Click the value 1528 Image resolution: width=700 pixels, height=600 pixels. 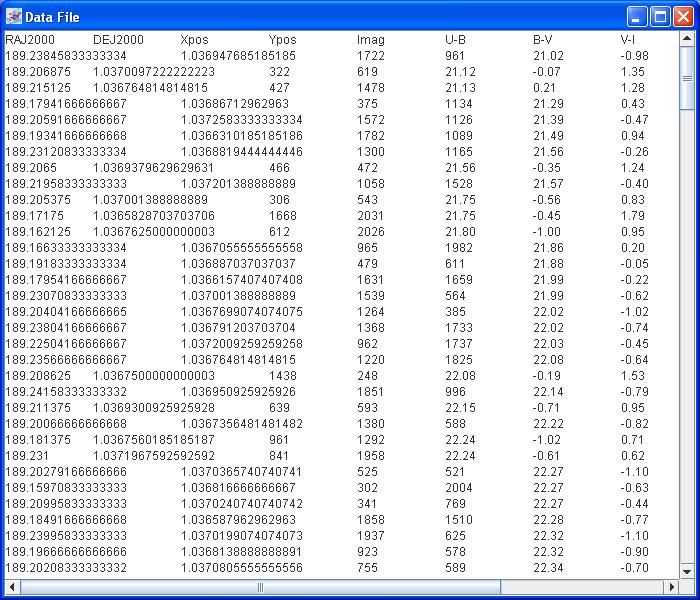458,184
